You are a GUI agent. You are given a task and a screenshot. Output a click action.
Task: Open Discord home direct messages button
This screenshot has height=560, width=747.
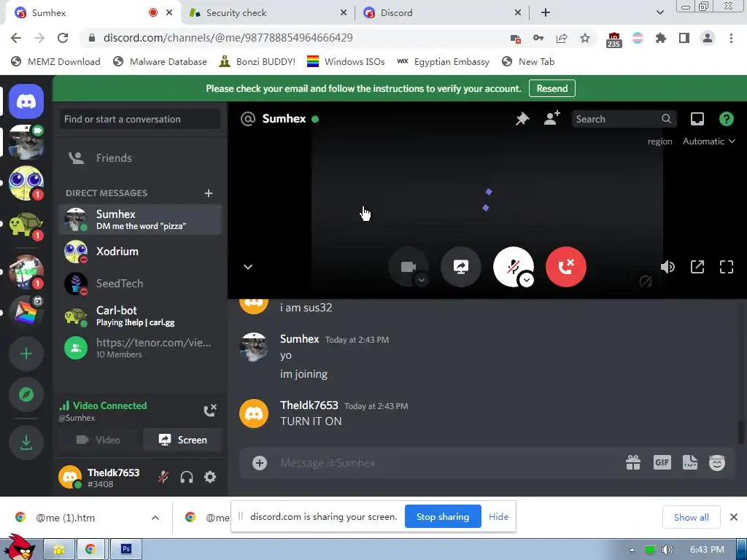tap(26, 101)
